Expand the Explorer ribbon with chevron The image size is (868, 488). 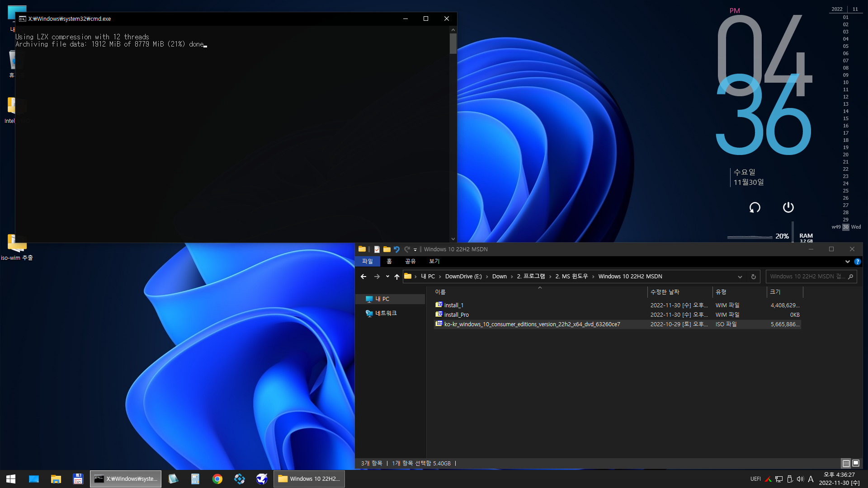tap(847, 261)
